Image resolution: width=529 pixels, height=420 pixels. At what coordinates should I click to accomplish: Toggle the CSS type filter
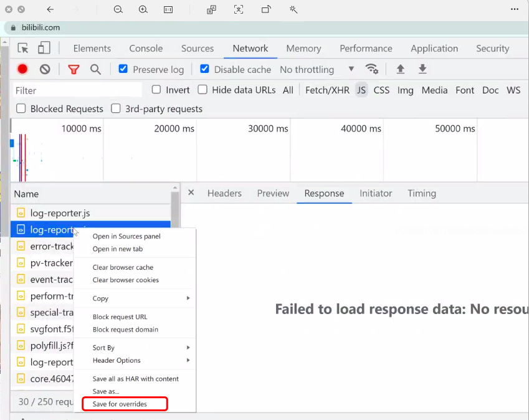pos(381,90)
